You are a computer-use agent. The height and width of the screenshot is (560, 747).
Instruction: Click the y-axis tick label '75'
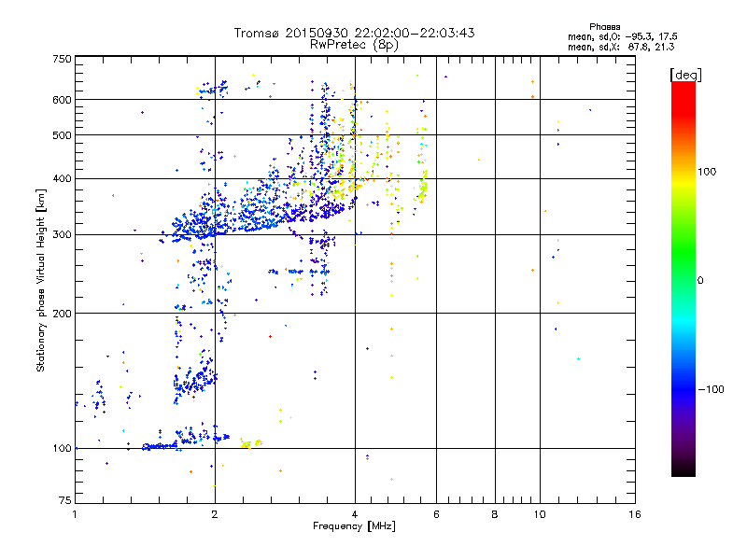tap(65, 500)
